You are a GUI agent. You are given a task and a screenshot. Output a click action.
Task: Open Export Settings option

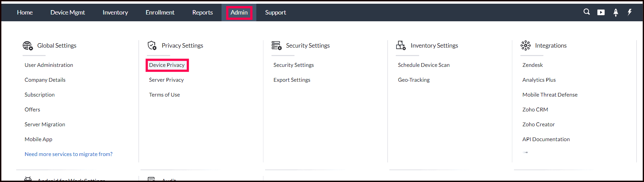click(292, 80)
